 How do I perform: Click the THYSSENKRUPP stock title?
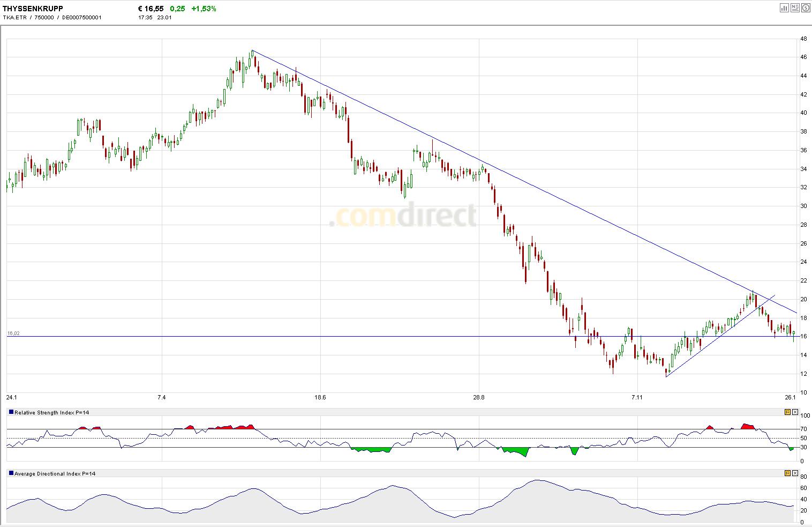33,9
